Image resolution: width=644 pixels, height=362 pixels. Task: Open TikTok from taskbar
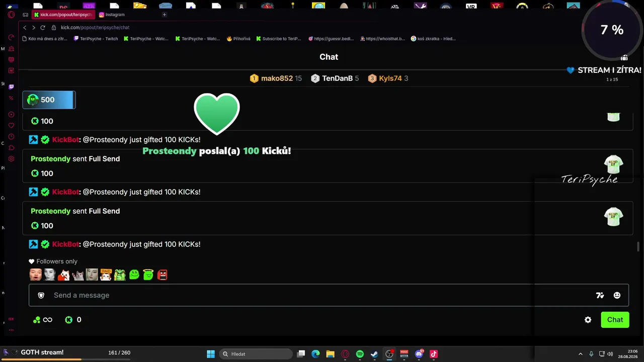[434, 354]
